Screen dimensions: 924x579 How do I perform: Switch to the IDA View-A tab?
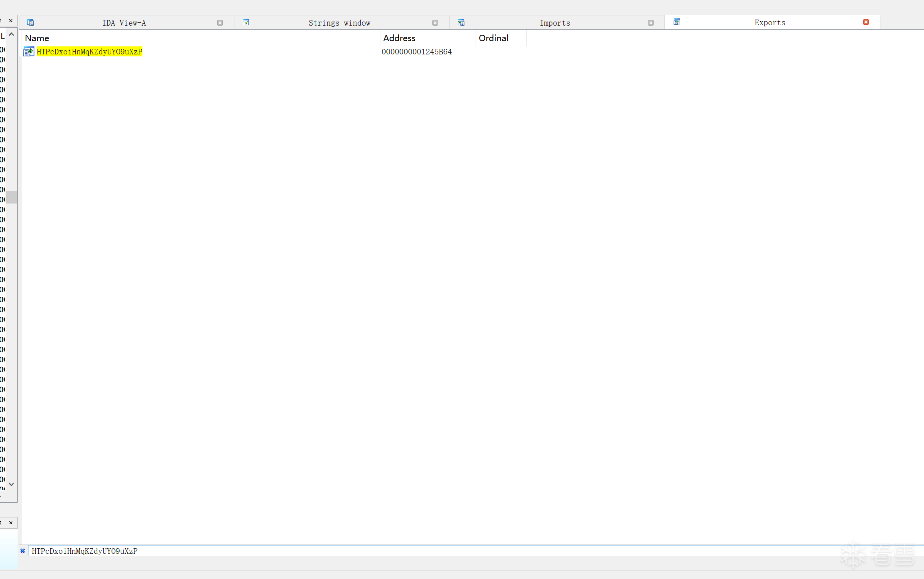[124, 23]
